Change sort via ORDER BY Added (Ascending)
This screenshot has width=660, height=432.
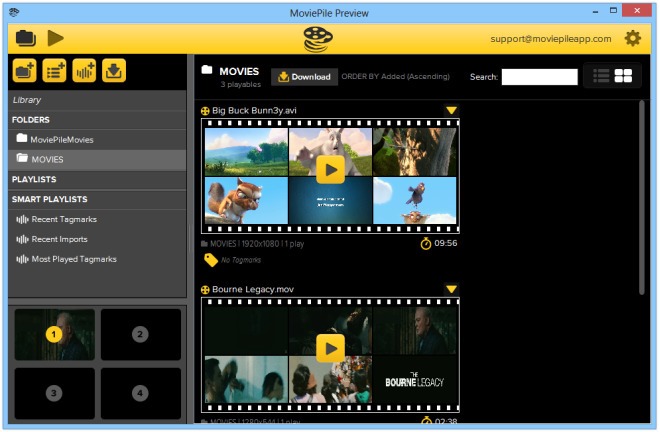click(x=395, y=77)
